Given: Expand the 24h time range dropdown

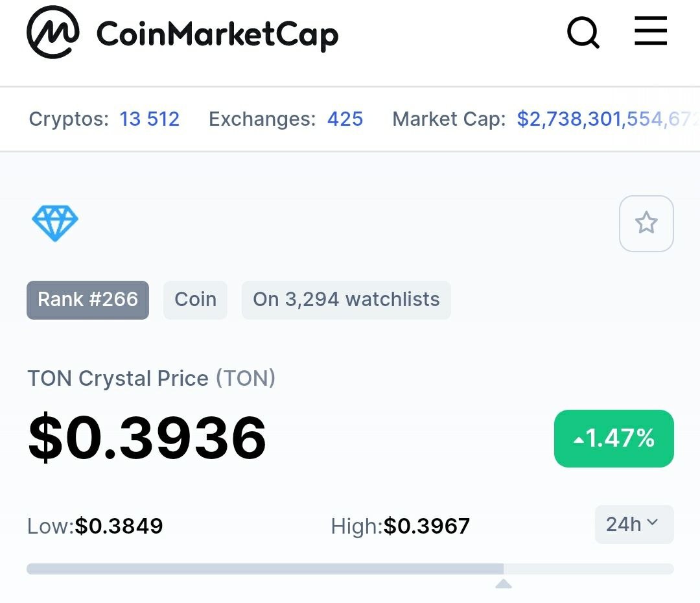Looking at the screenshot, I should 635,525.
